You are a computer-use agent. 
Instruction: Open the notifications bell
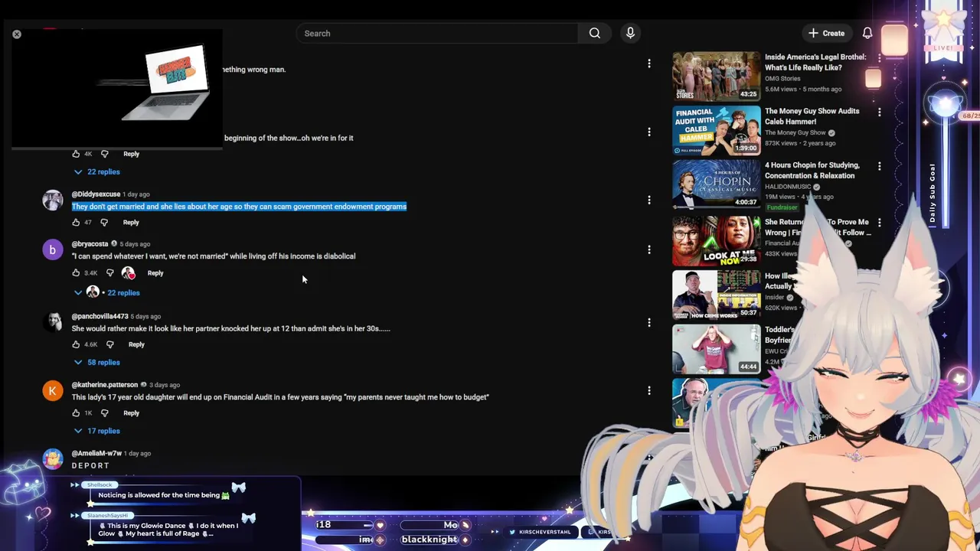(x=867, y=33)
